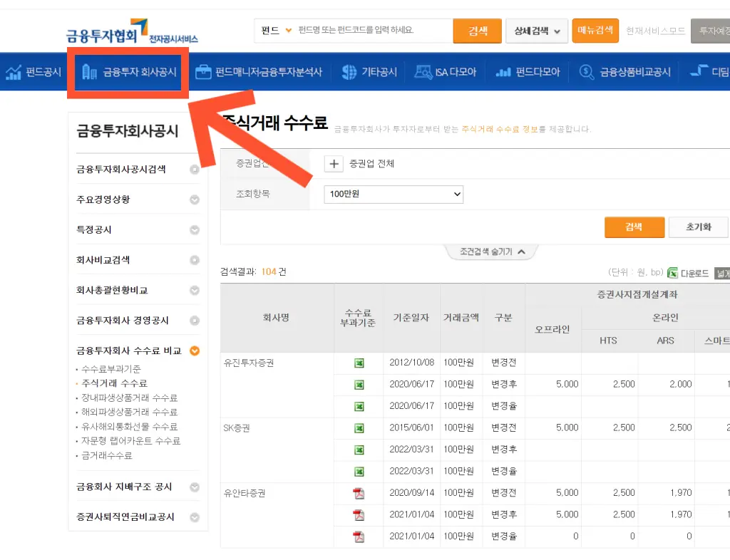Open PDF file for 유안타증권 변경후 row
730x560 pixels.
[x=359, y=515]
